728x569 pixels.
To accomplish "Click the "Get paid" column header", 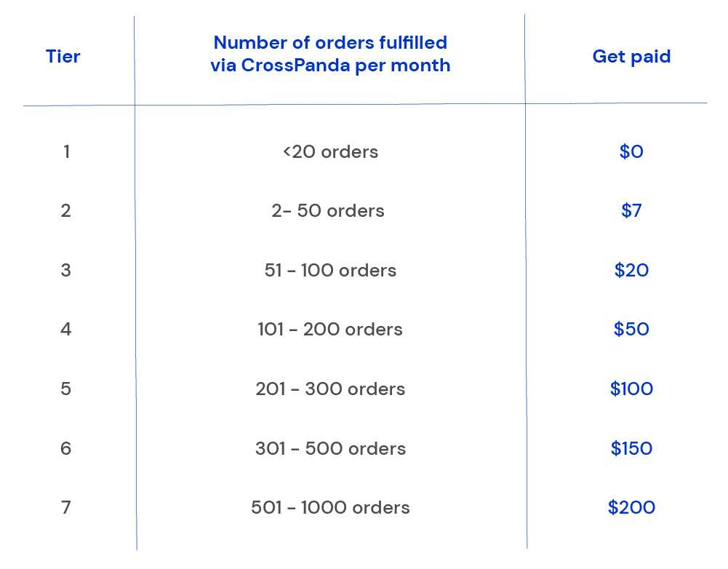I will click(631, 57).
